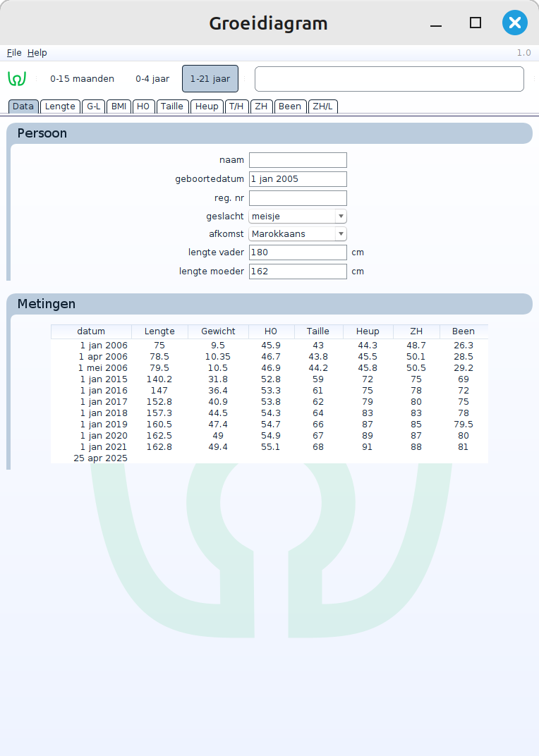
Task: Click Gewicht value 36.4
Action: (218, 391)
